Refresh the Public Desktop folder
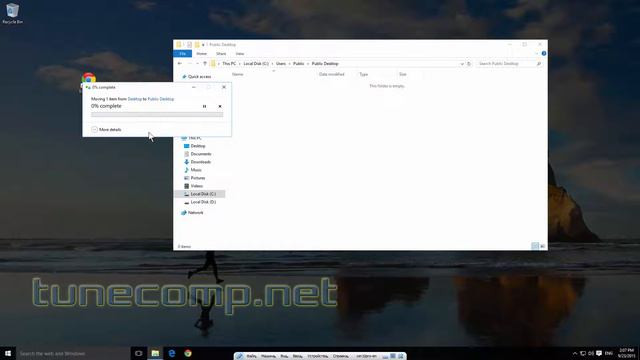Screen dimensions: 640x360 click(469, 64)
